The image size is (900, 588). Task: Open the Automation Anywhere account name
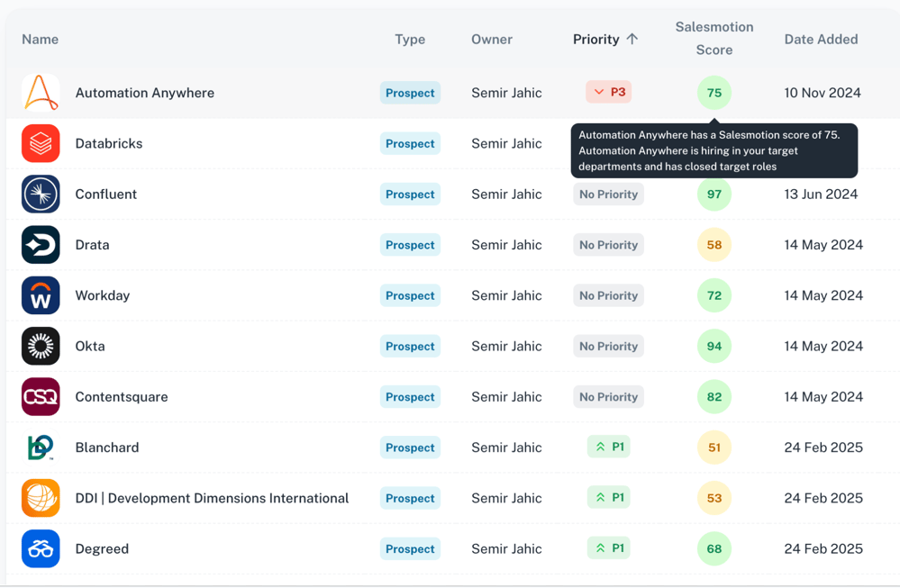click(x=145, y=93)
